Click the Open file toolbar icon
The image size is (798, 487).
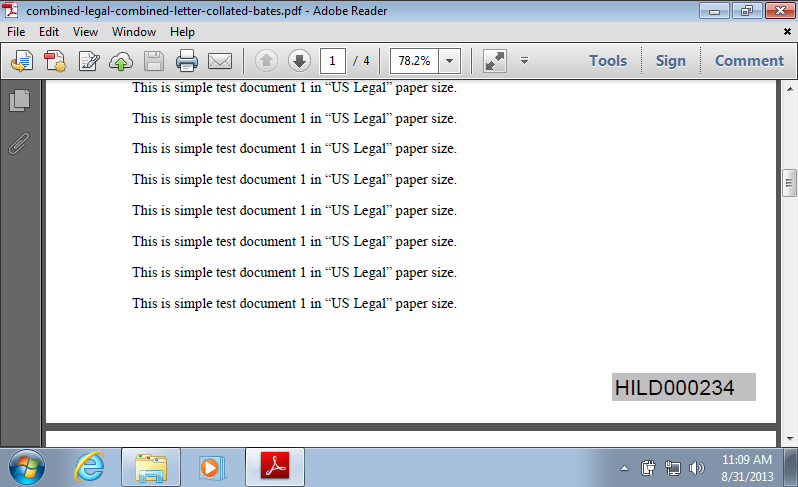[x=21, y=61]
